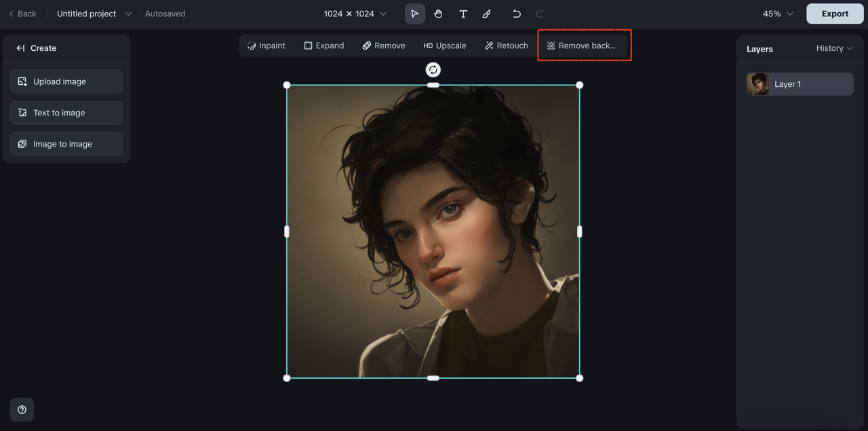868x431 pixels.
Task: Click the rotate handle above image
Action: coord(433,69)
